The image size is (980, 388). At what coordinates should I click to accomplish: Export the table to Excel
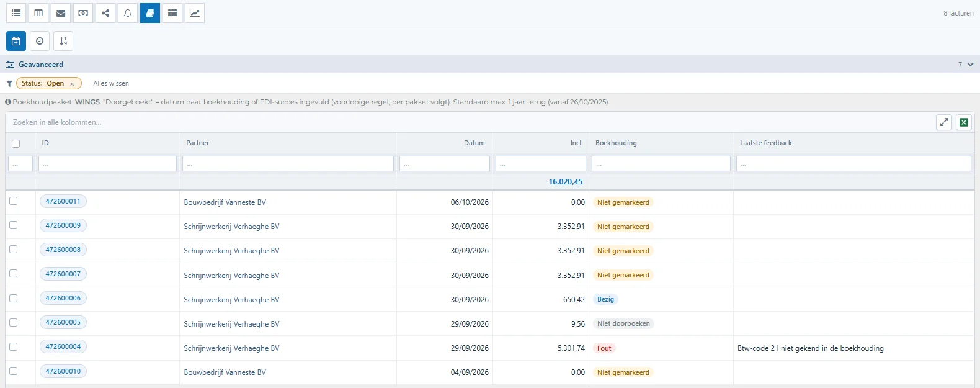coord(964,122)
